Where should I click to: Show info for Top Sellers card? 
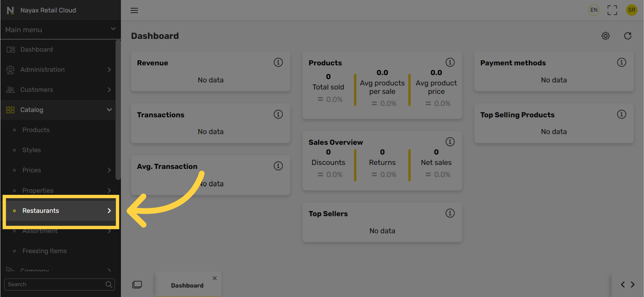(450, 213)
